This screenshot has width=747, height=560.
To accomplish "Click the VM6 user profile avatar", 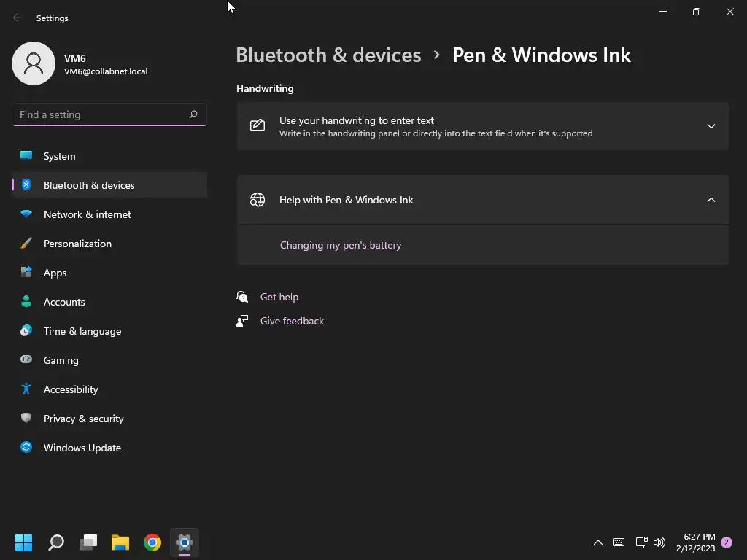I will tap(34, 63).
